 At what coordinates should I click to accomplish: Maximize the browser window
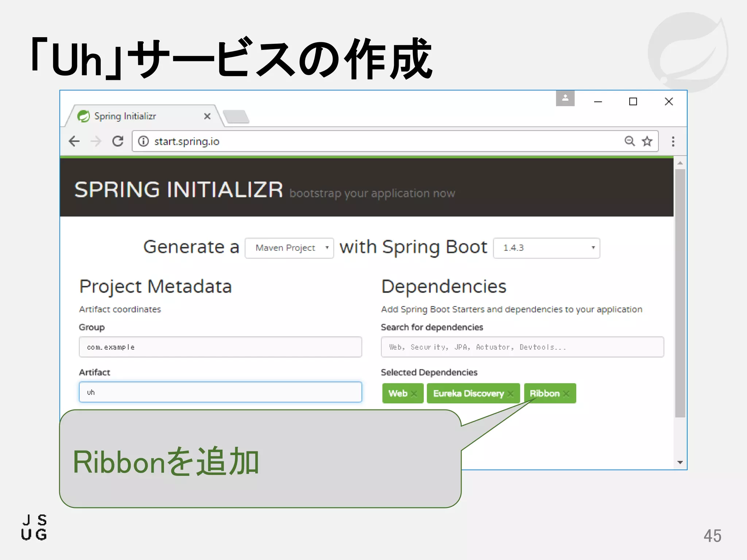[x=633, y=101]
